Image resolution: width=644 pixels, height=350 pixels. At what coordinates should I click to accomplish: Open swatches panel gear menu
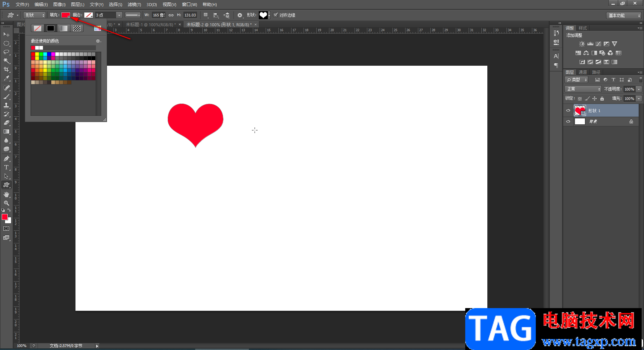tap(98, 41)
